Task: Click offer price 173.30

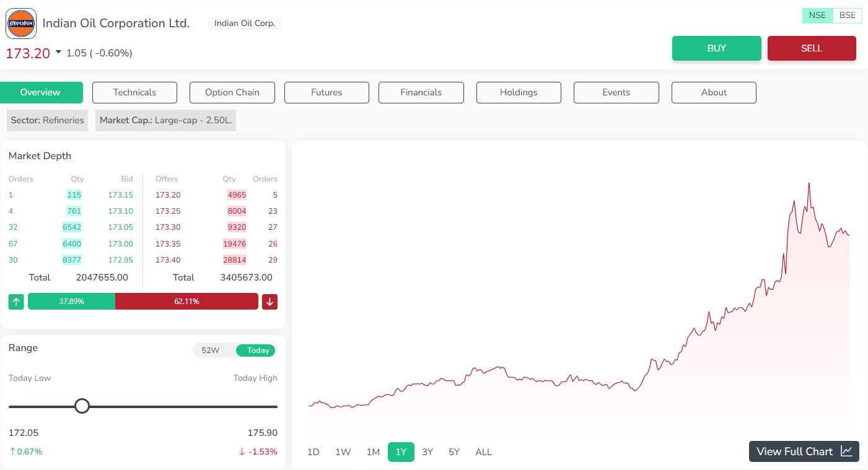Action: point(168,227)
